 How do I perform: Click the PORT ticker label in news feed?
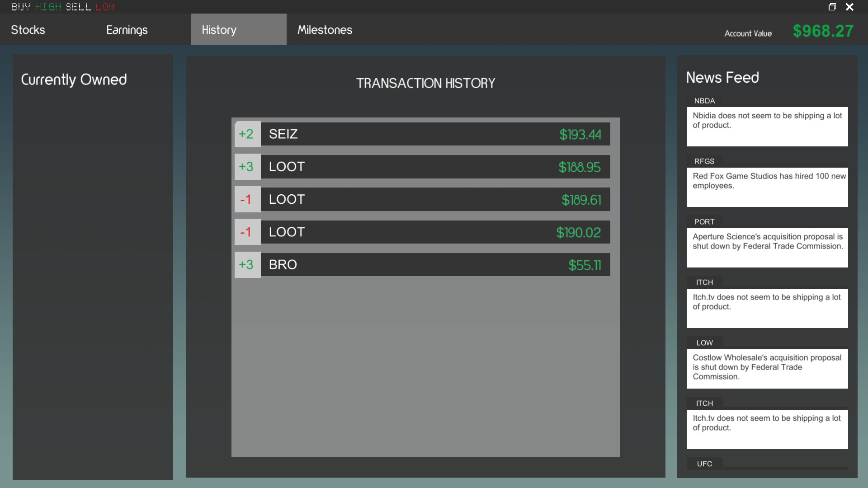[704, 222]
